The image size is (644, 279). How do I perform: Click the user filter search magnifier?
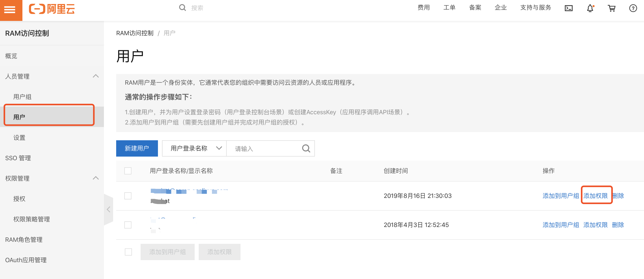(x=306, y=148)
